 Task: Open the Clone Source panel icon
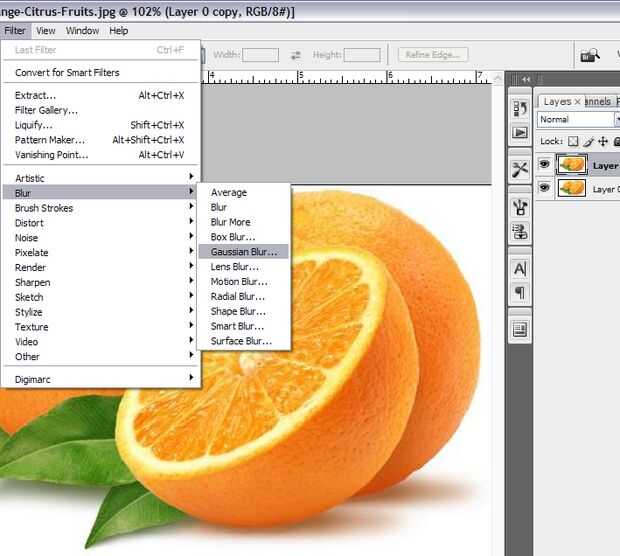520,232
